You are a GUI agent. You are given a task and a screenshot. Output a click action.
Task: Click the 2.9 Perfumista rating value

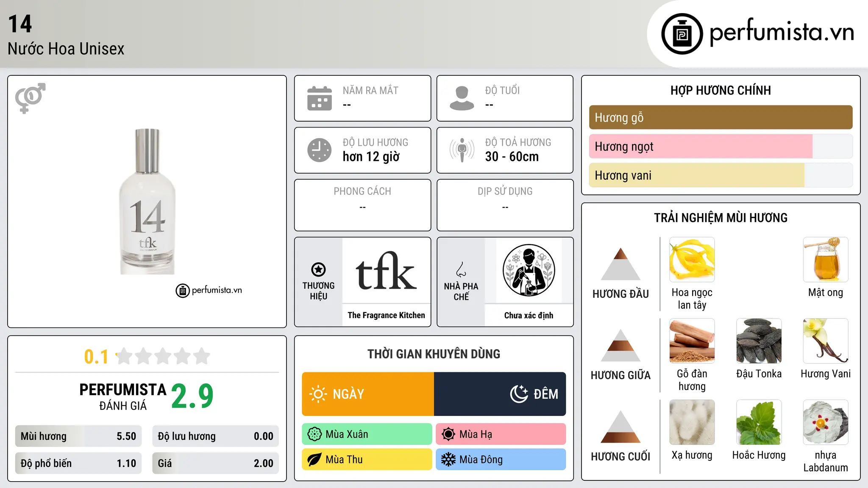pyautogui.click(x=192, y=396)
